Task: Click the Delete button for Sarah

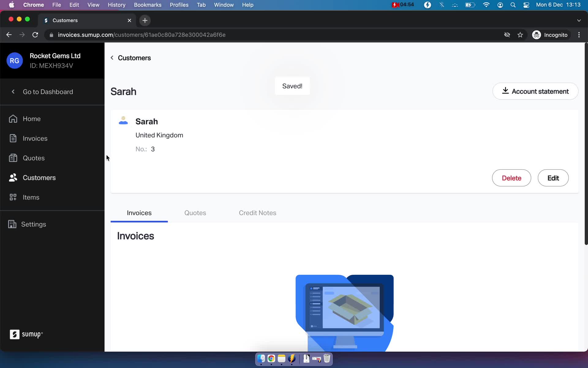Action: 511,178
